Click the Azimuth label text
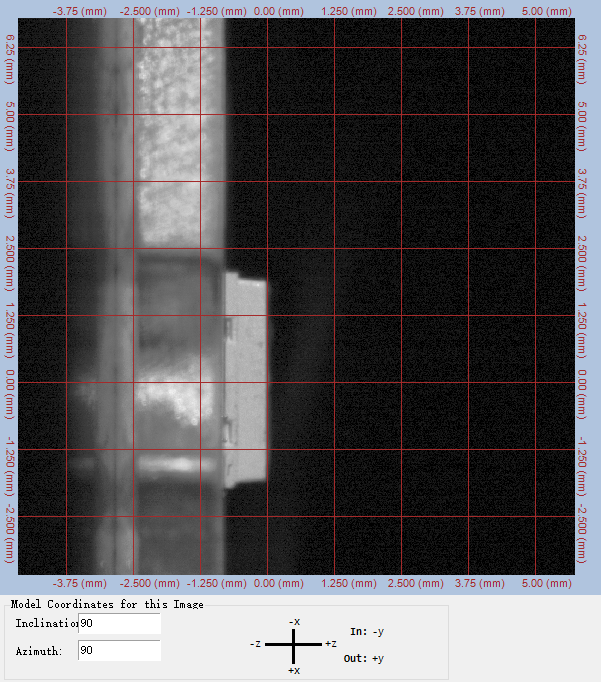Image resolution: width=601 pixels, height=682 pixels. click(x=38, y=651)
